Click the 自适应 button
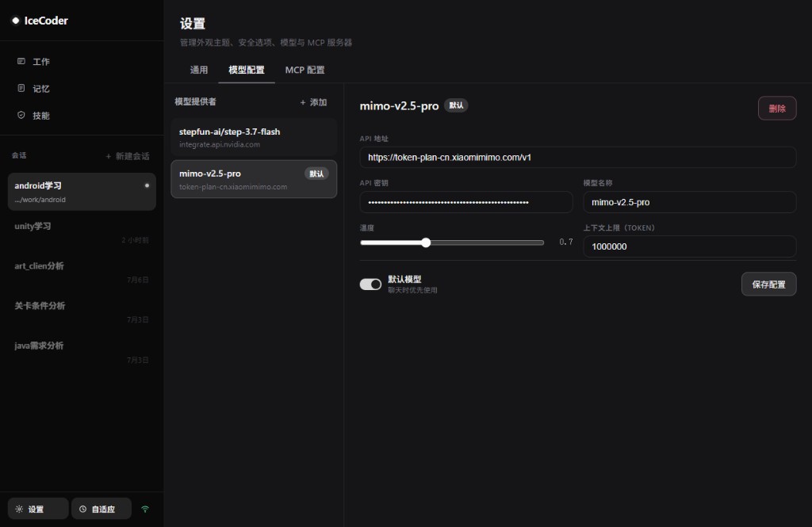The width and height of the screenshot is (812, 527). 101,509
